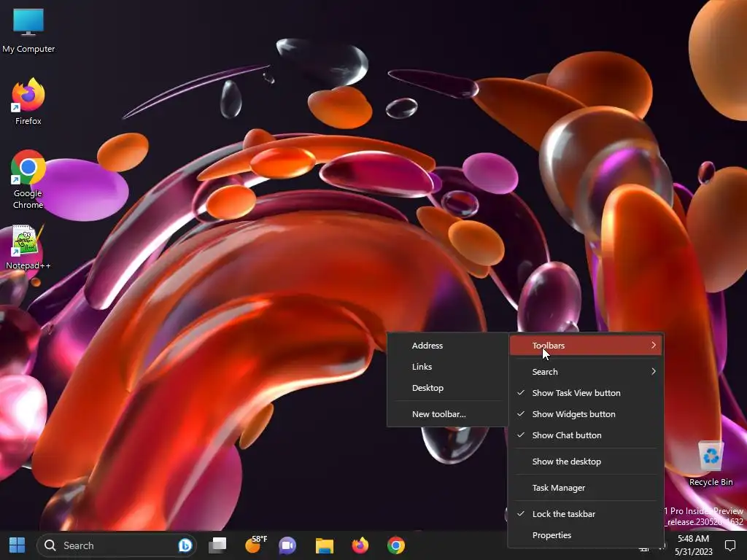Open Task Manager from the context menu

pyautogui.click(x=587, y=488)
